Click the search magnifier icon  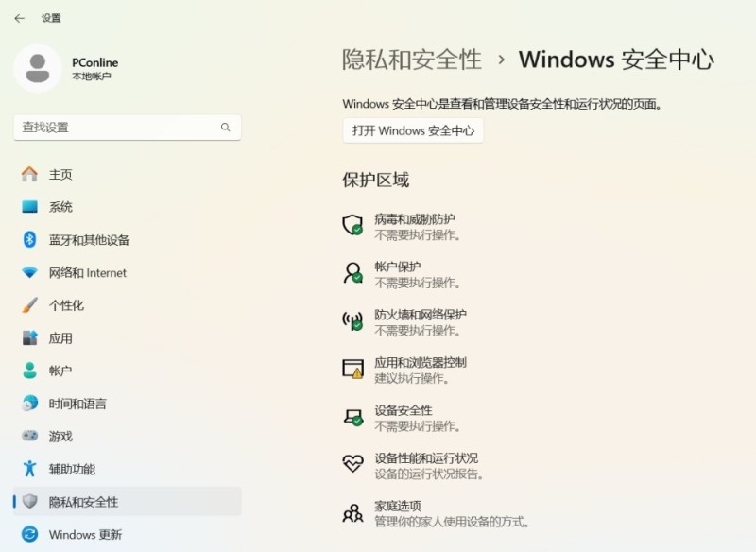coord(226,128)
